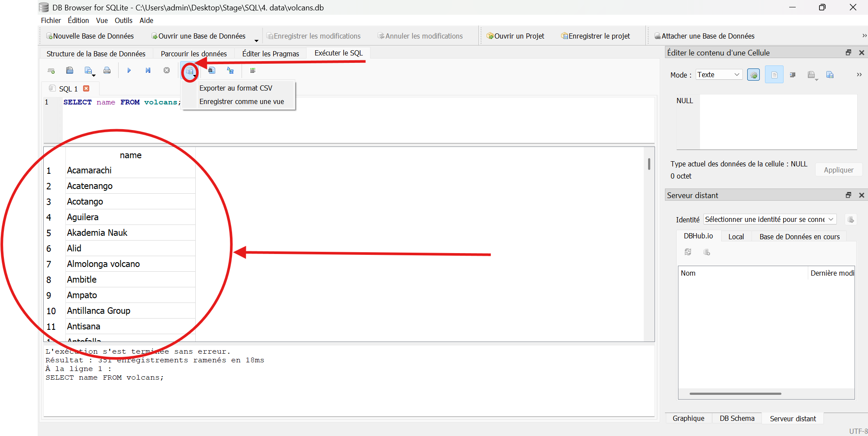Execute SQL line by line icon
This screenshot has height=436, width=868.
pos(148,70)
